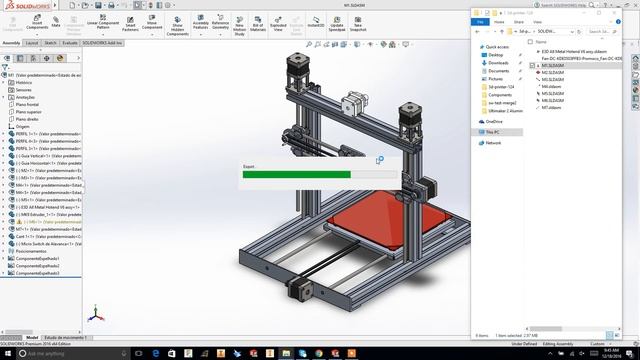Click the green Export progress bar

[296, 175]
